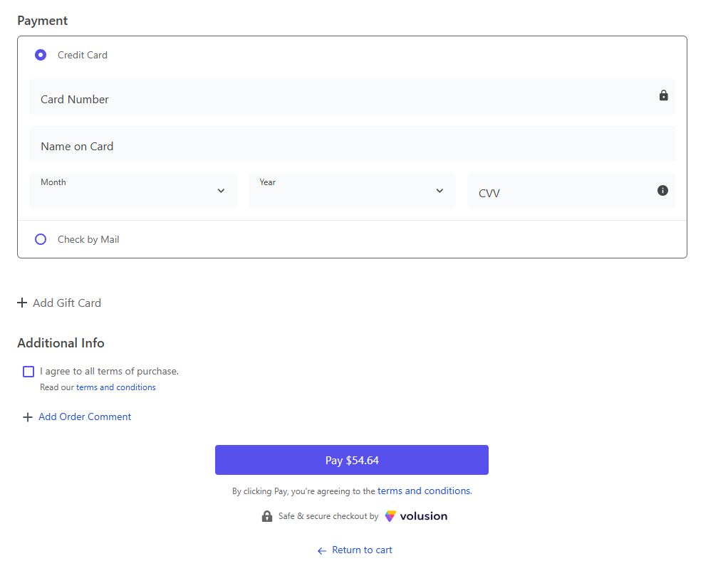This screenshot has height=566, width=728.
Task: Expand the Month selector chevron
Action: pyautogui.click(x=221, y=190)
